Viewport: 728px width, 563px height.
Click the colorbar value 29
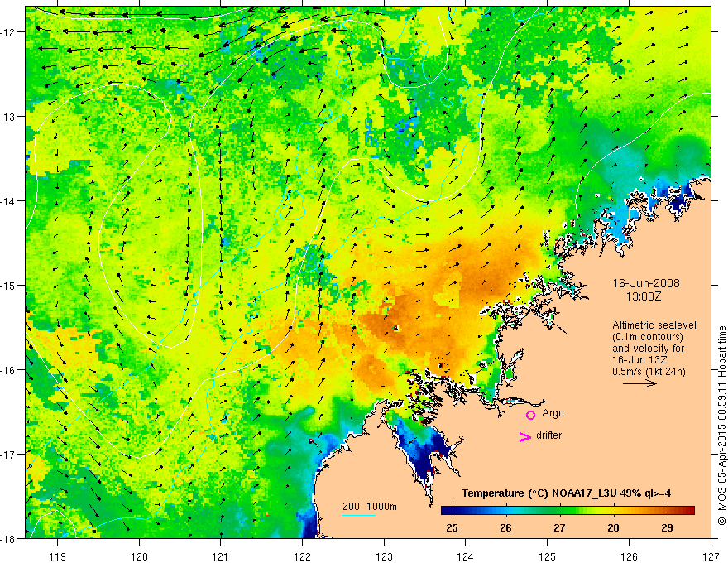click(x=667, y=527)
